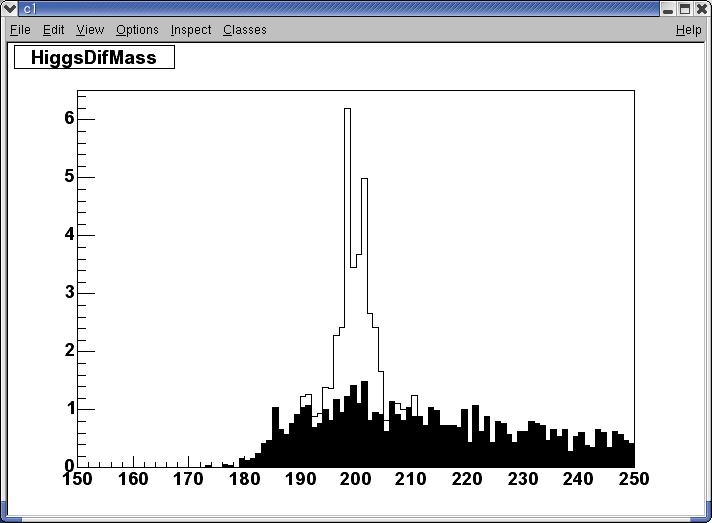Image resolution: width=712 pixels, height=523 pixels.
Task: Click y-axis label 6
Action: pos(69,118)
